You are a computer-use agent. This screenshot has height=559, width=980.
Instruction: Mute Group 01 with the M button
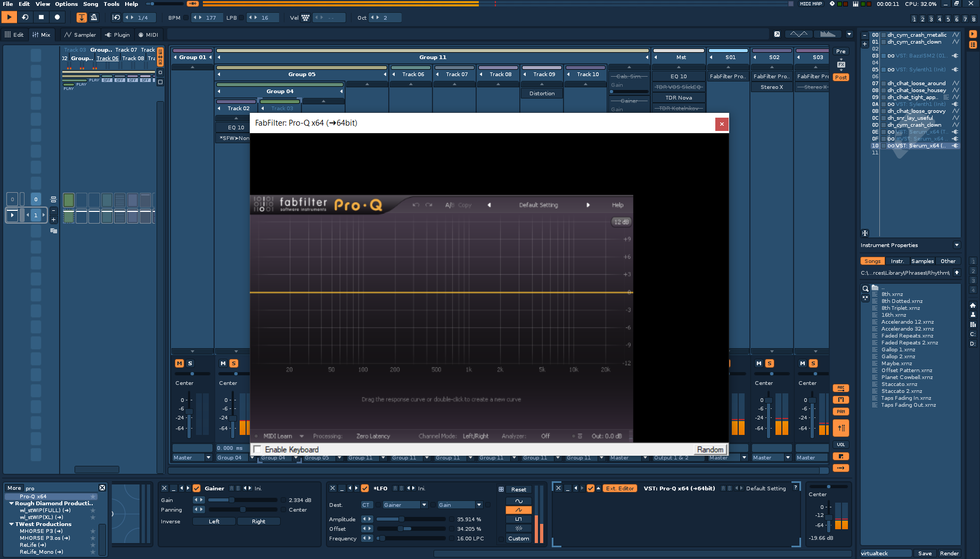pyautogui.click(x=179, y=363)
